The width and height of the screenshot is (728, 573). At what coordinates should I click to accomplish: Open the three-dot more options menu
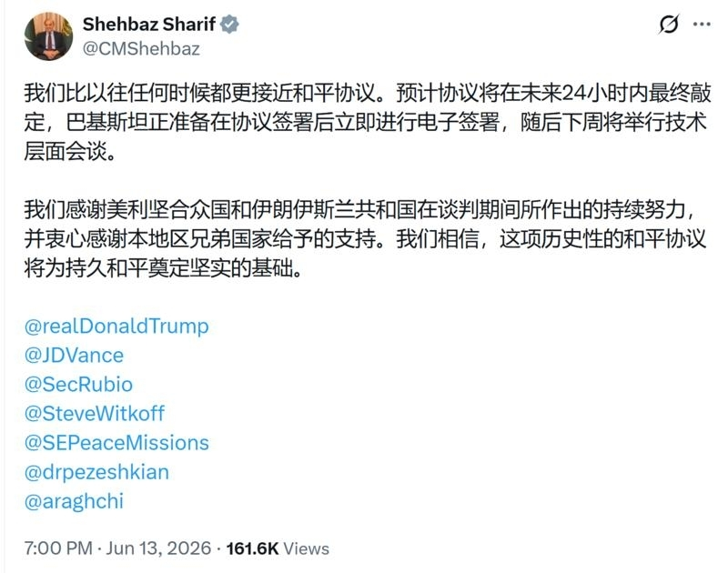pos(701,25)
